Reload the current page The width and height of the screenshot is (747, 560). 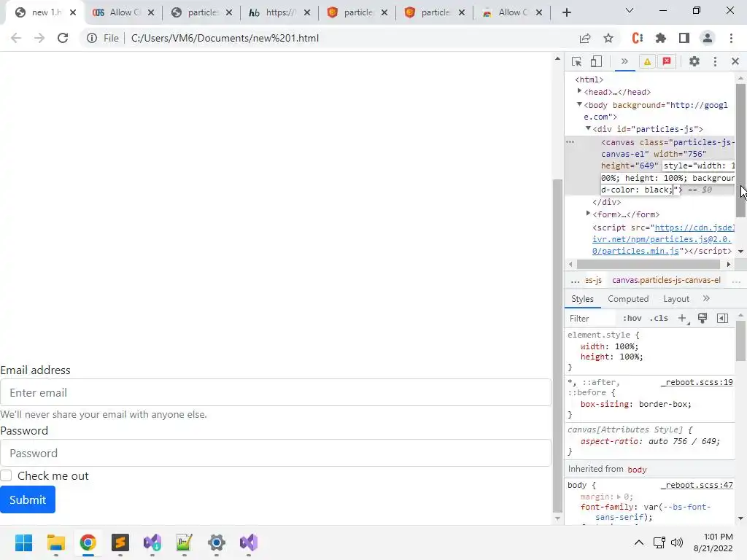[63, 38]
